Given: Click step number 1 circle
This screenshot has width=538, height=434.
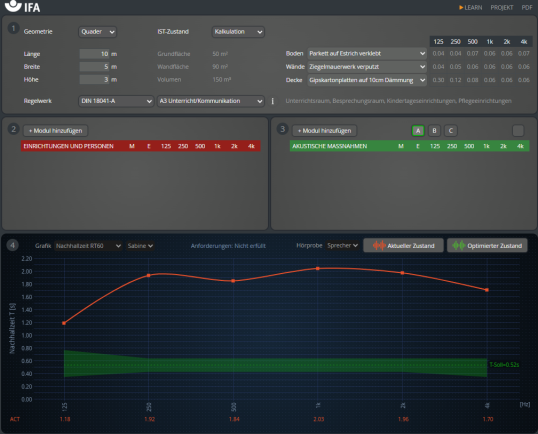Looking at the screenshot, I should 13,28.
